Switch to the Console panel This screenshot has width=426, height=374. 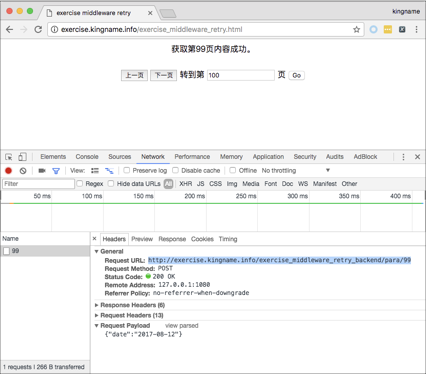[x=87, y=157]
